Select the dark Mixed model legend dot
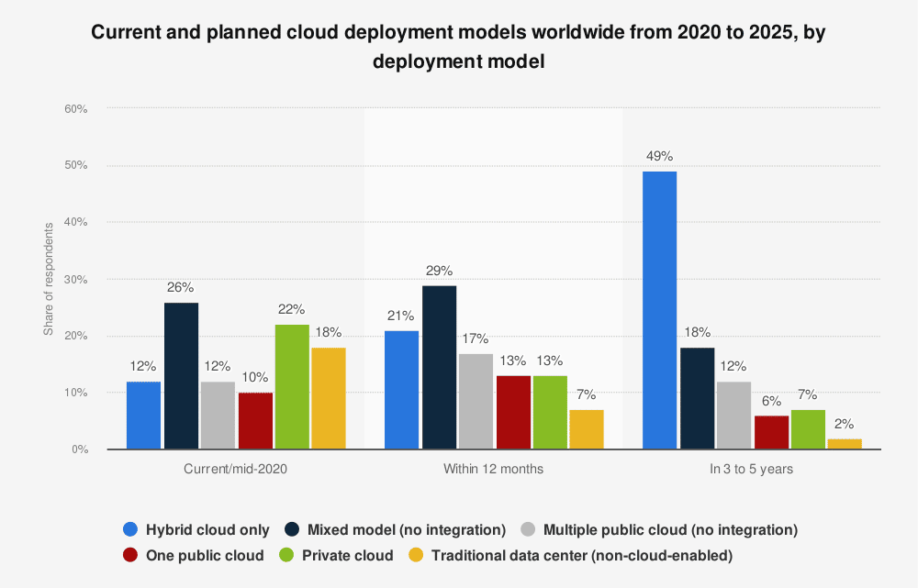 (x=292, y=529)
